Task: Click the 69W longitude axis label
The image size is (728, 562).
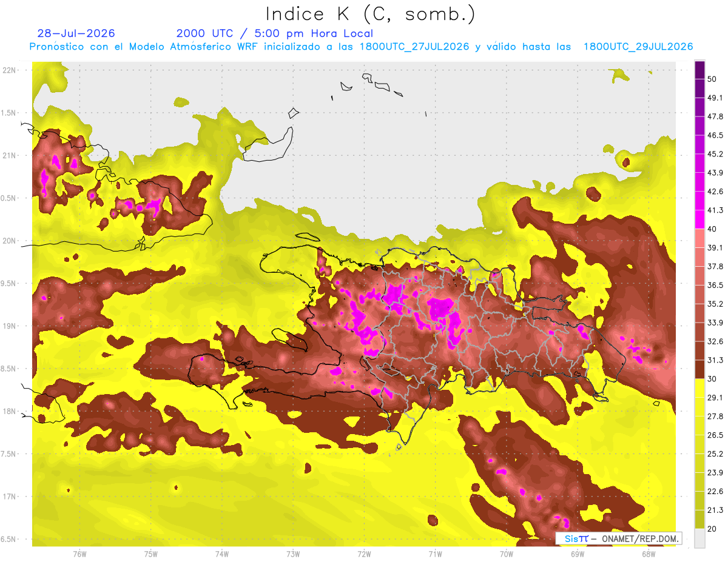Action: point(578,554)
